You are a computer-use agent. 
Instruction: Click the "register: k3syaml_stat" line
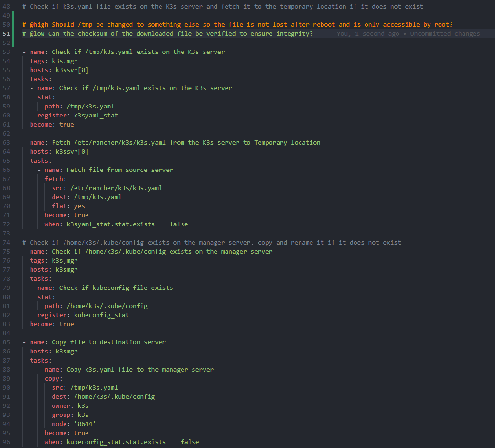(77, 115)
